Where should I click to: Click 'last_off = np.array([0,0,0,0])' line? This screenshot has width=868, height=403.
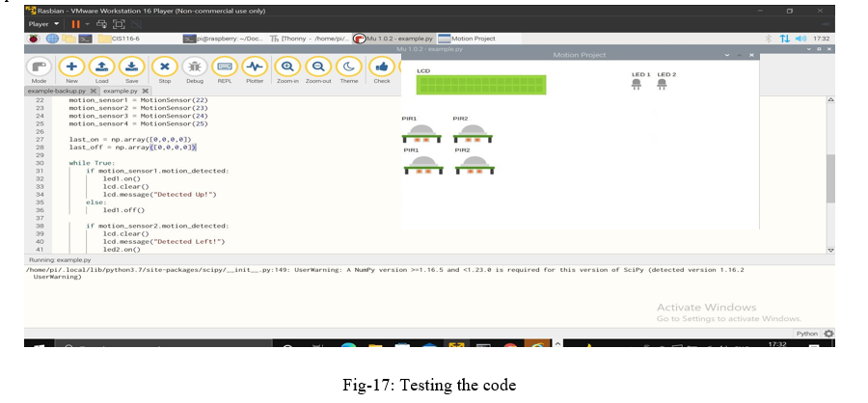click(x=132, y=148)
